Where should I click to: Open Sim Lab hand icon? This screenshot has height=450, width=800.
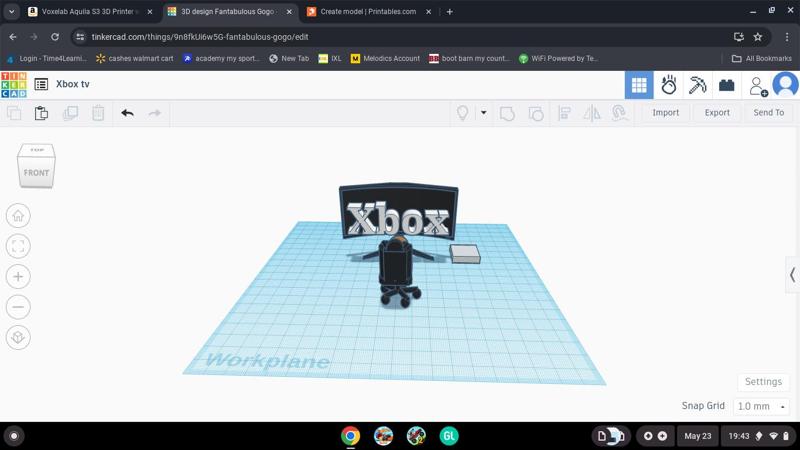[x=668, y=85]
